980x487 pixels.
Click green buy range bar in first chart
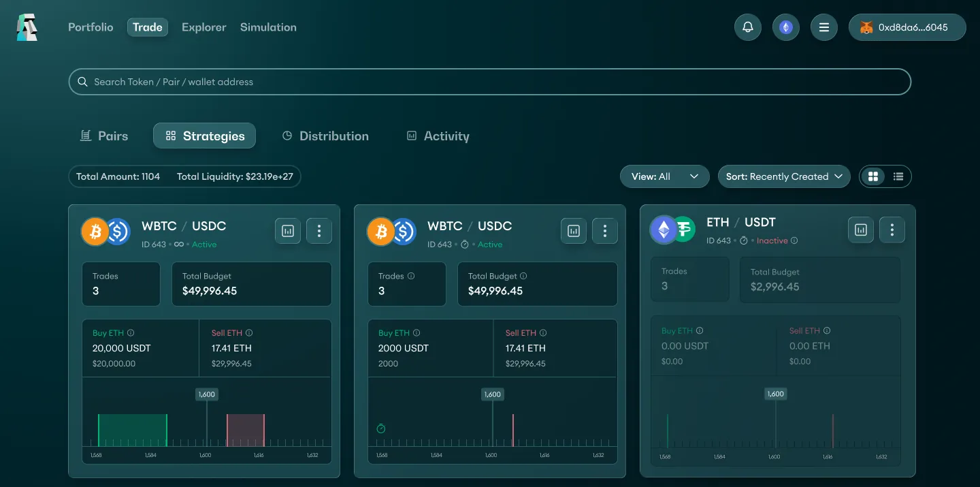pyautogui.click(x=133, y=430)
